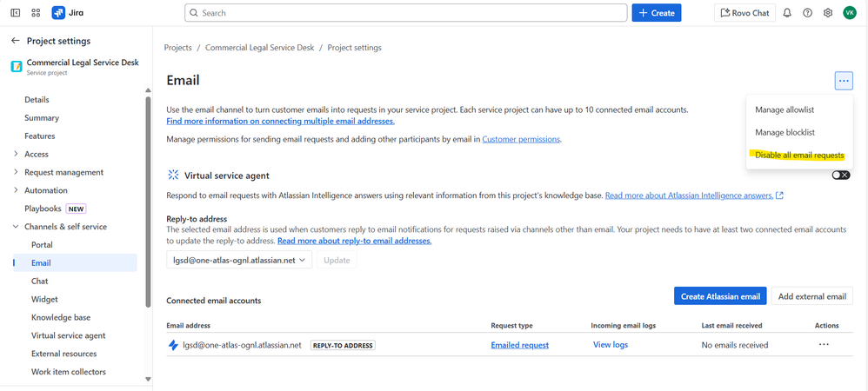
Task: Open the View logs link
Action: (x=610, y=345)
